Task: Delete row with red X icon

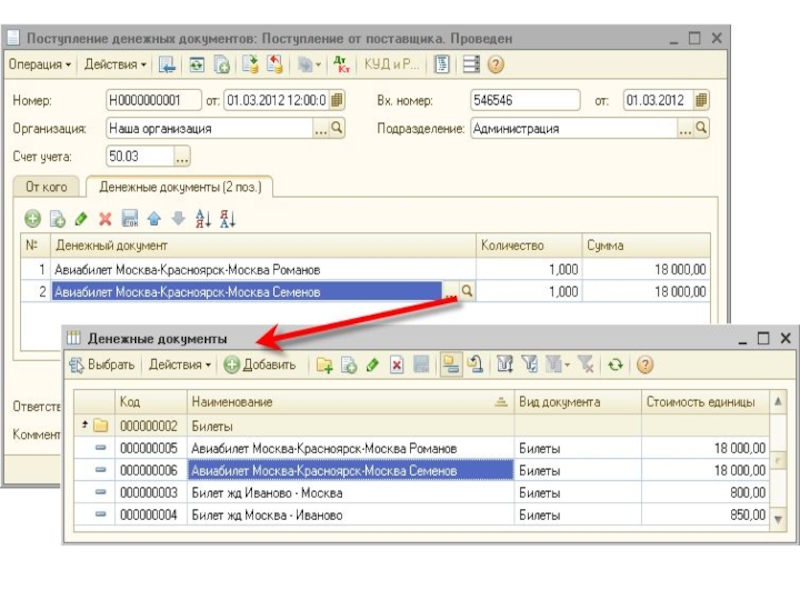Action: (x=105, y=218)
